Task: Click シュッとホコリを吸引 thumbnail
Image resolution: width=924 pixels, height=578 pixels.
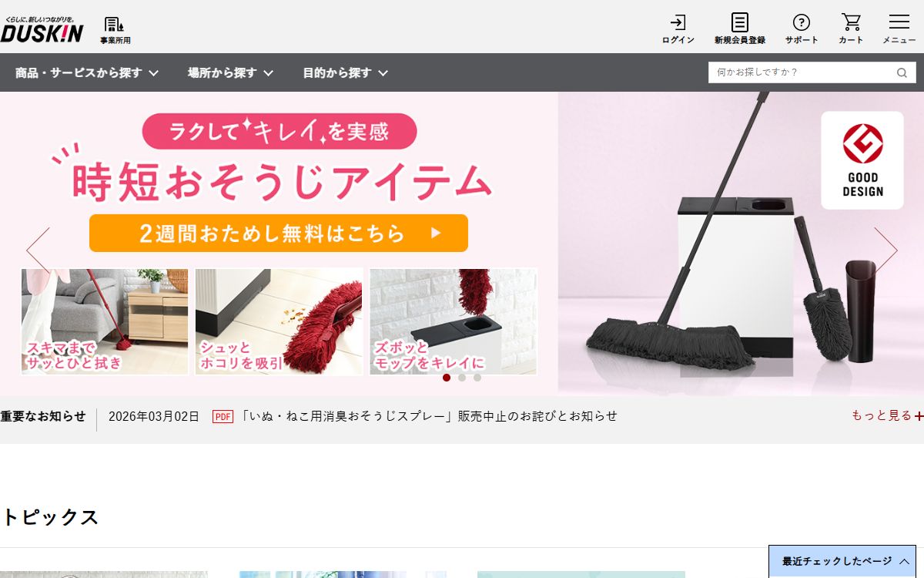Action: pyautogui.click(x=279, y=321)
